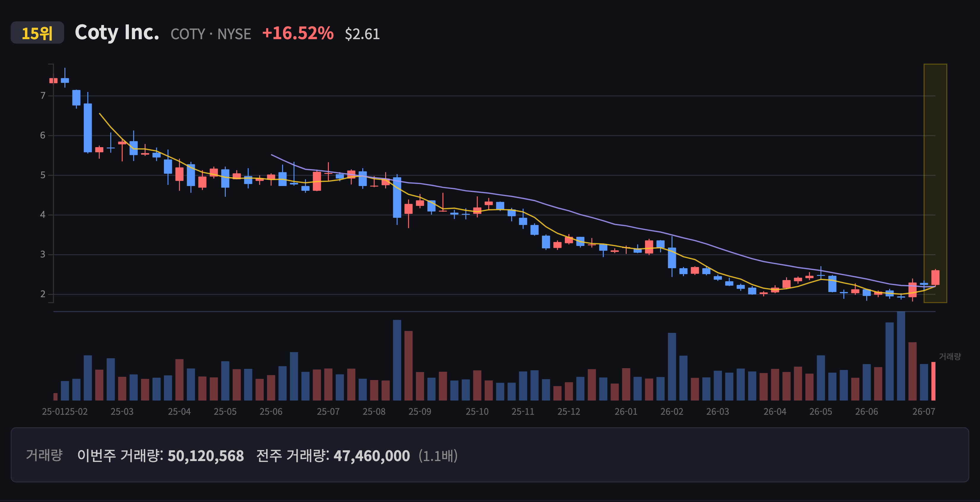
Task: Click the (1.1배) volume ratio text
Action: [x=438, y=456]
